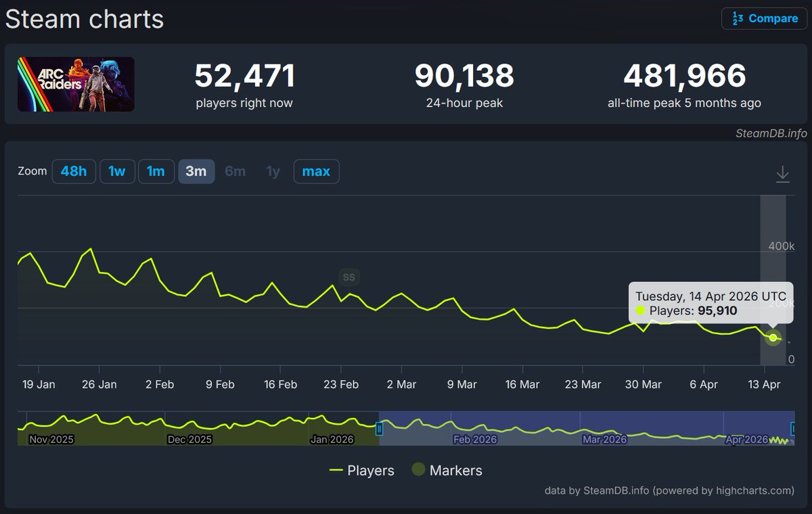Toggle the Players series in legend
The image size is (812, 514).
361,470
